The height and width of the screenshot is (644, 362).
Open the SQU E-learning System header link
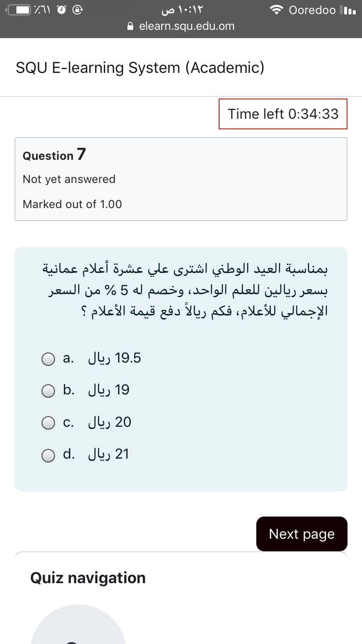tap(140, 68)
